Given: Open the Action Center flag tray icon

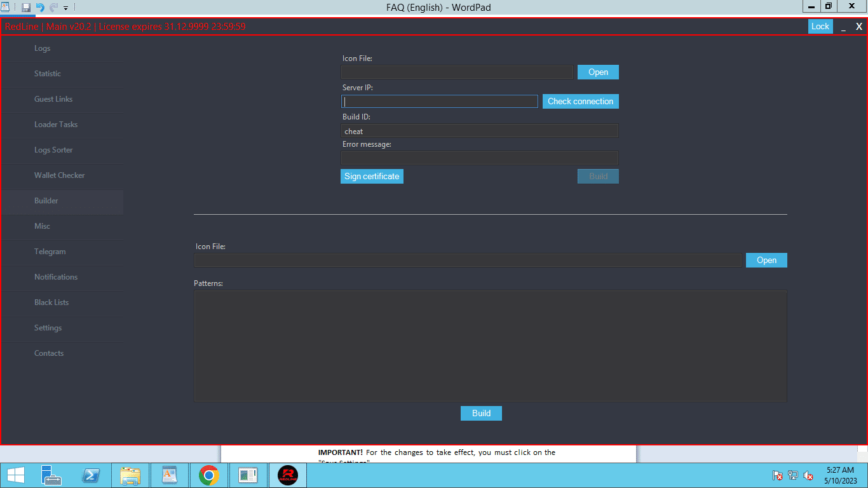Looking at the screenshot, I should click(777, 475).
